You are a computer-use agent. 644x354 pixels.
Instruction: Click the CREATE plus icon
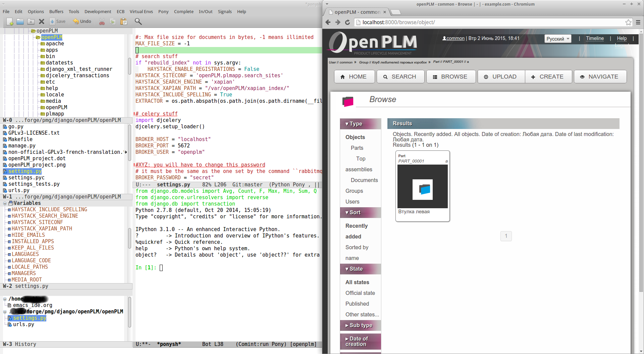(x=533, y=77)
